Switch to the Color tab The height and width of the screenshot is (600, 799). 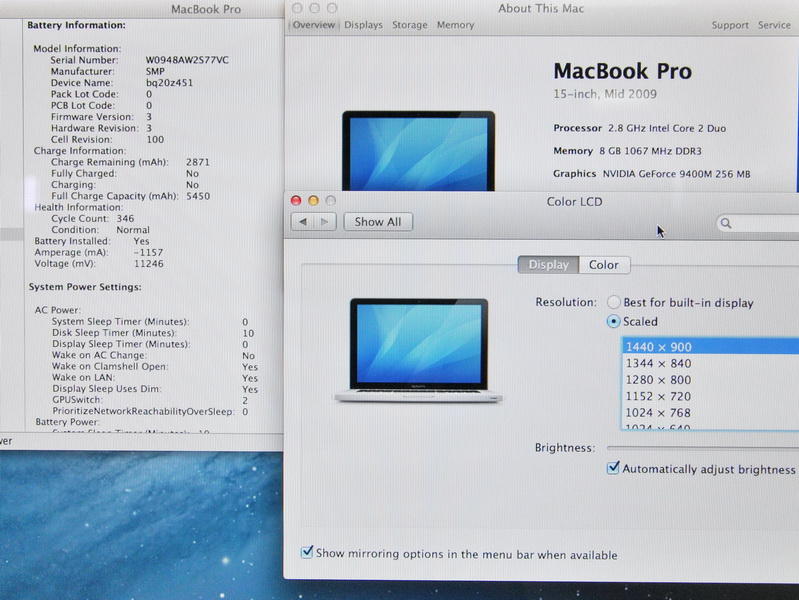(604, 265)
